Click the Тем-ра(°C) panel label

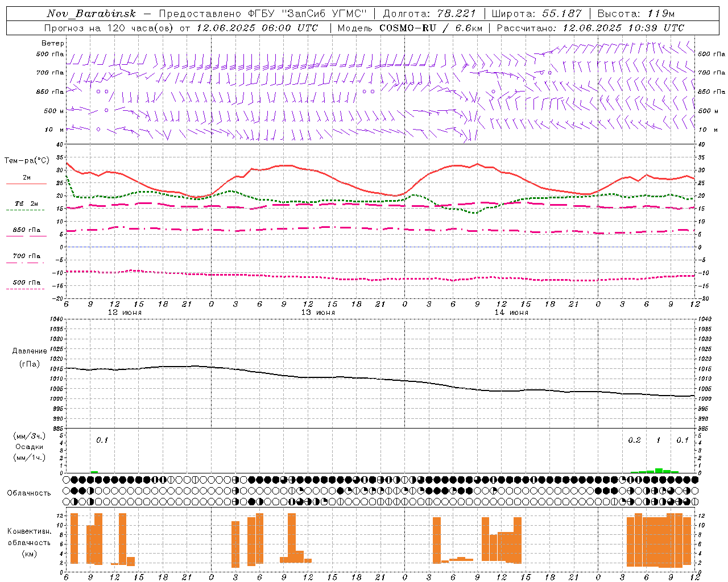coord(27,161)
